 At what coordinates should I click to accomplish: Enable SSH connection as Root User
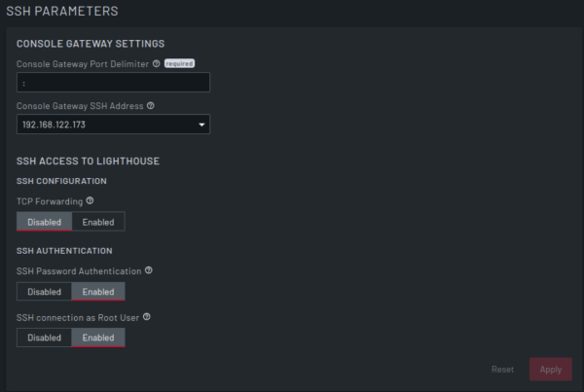[97, 338]
